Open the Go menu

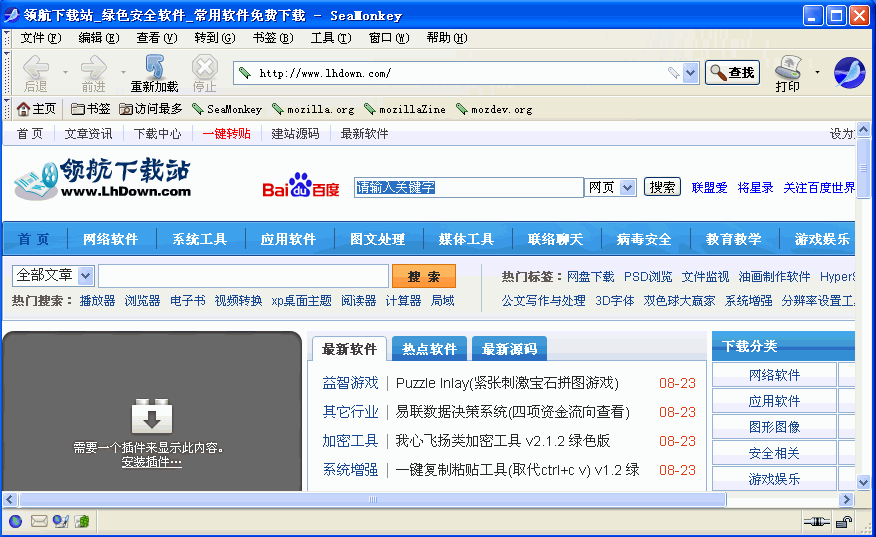(215, 38)
